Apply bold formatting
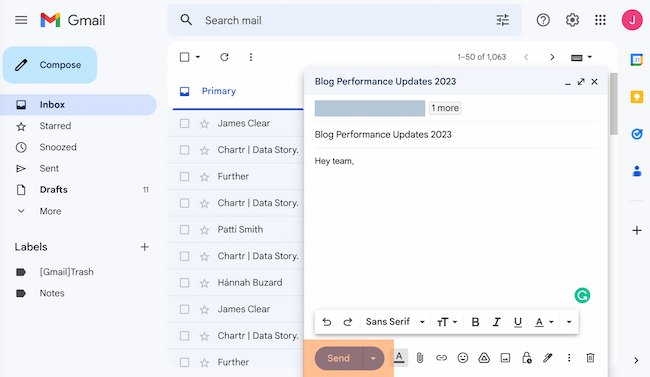 pyautogui.click(x=475, y=322)
